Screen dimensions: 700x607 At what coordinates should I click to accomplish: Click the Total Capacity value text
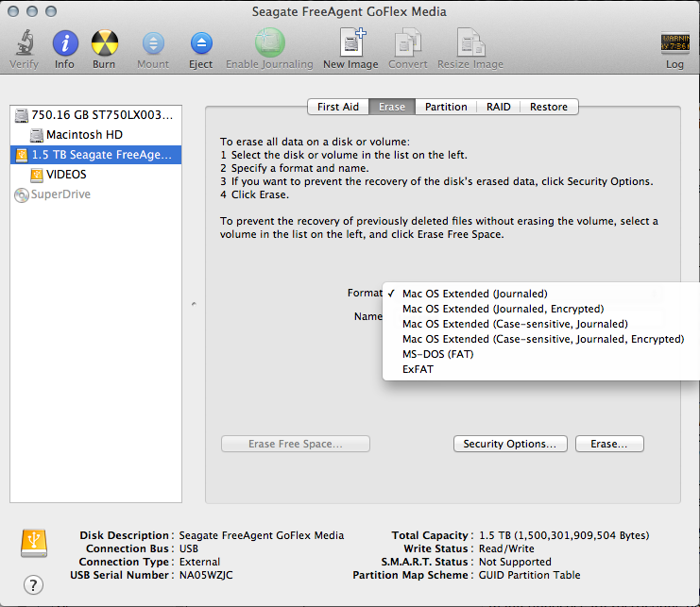tap(564, 535)
